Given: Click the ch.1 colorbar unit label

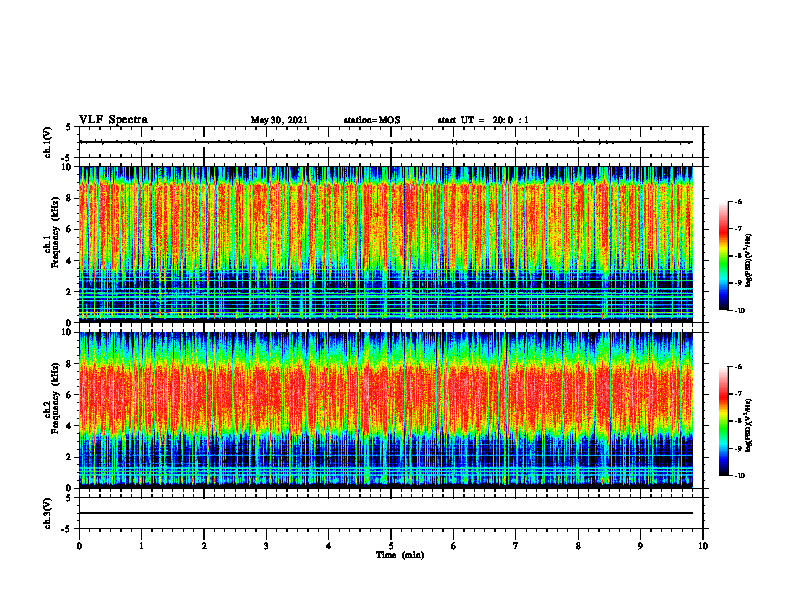Looking at the screenshot, I should click(x=751, y=261).
